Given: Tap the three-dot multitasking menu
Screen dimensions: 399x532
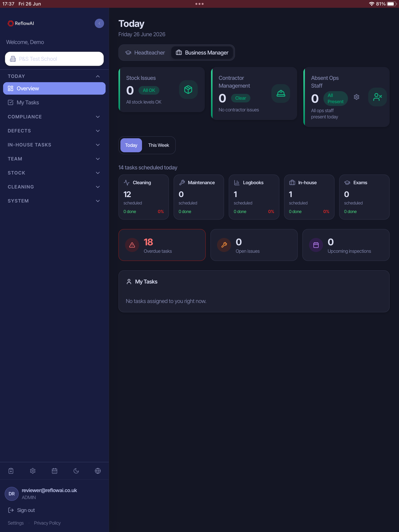Looking at the screenshot, I should (x=199, y=4).
